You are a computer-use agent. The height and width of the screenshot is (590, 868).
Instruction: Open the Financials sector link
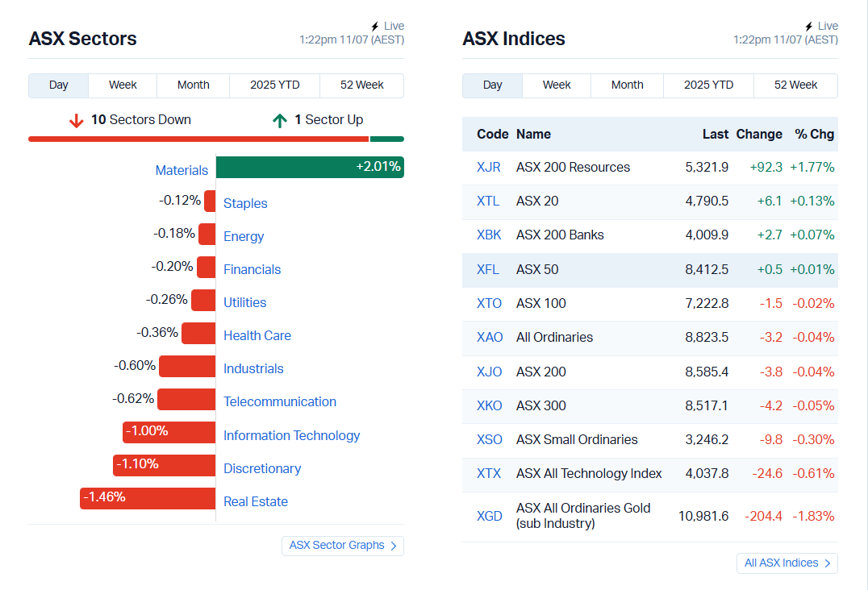pyautogui.click(x=252, y=269)
